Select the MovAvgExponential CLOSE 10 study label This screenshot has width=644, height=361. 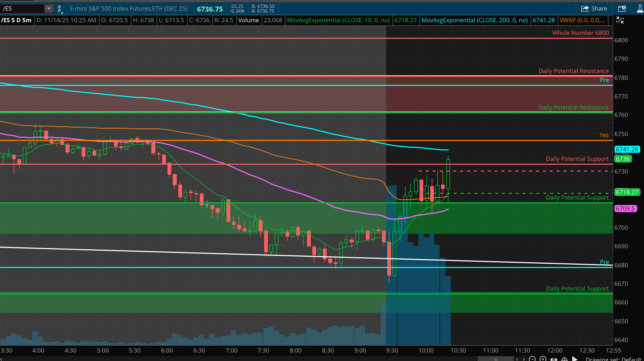[338, 20]
